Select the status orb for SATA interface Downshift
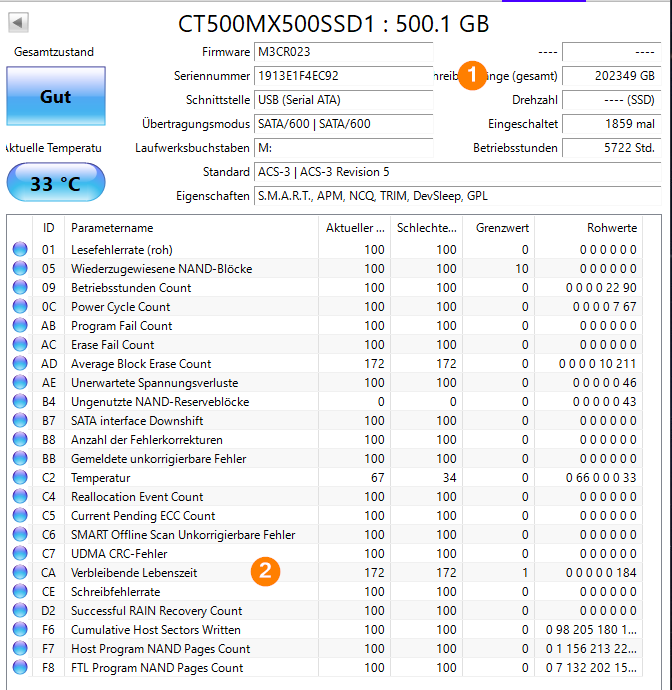The image size is (672, 690). 20,420
